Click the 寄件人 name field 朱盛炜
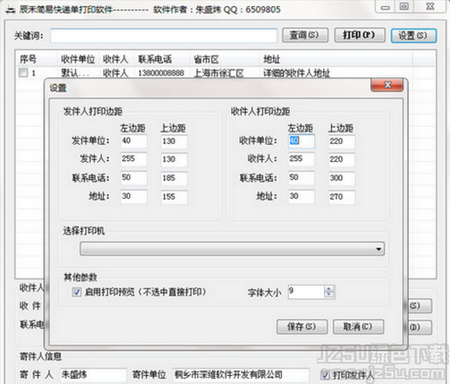Image resolution: width=450 pixels, height=384 pixels. coord(93,375)
